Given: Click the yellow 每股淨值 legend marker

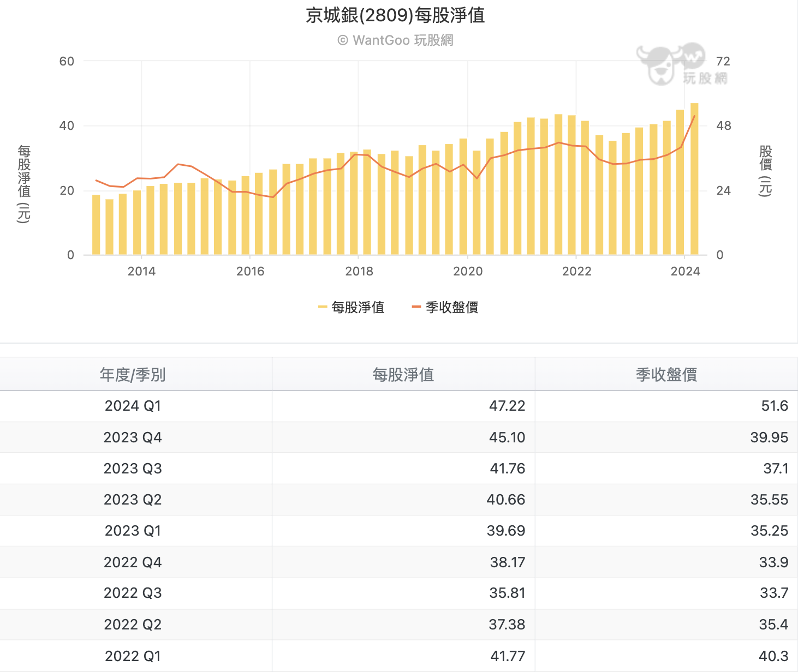Looking at the screenshot, I should [323, 308].
